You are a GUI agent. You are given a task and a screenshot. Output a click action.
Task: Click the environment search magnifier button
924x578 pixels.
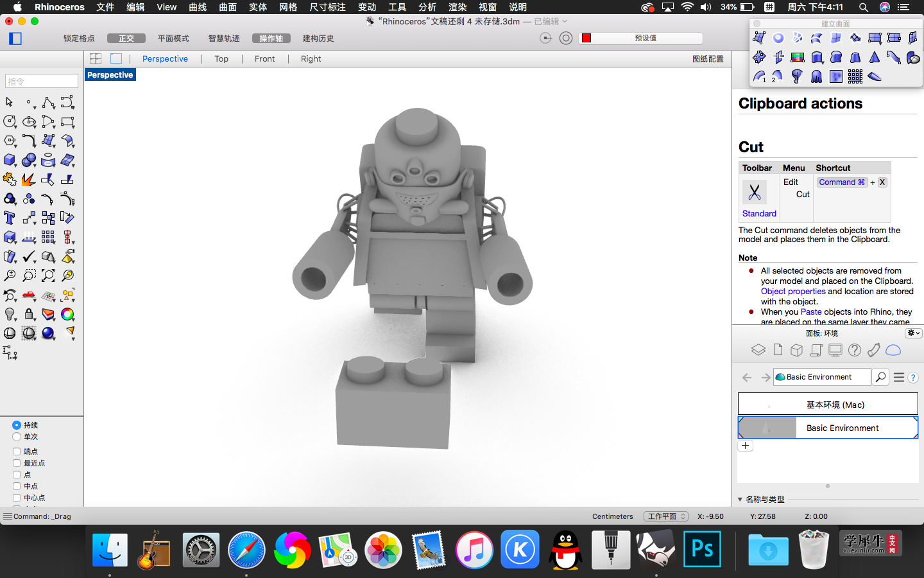(x=881, y=377)
